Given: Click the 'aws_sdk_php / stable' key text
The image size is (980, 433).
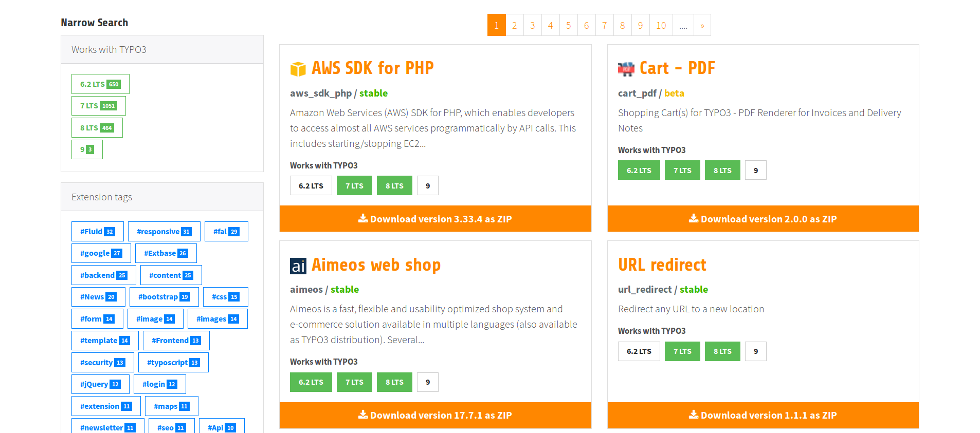Looking at the screenshot, I should pos(339,93).
